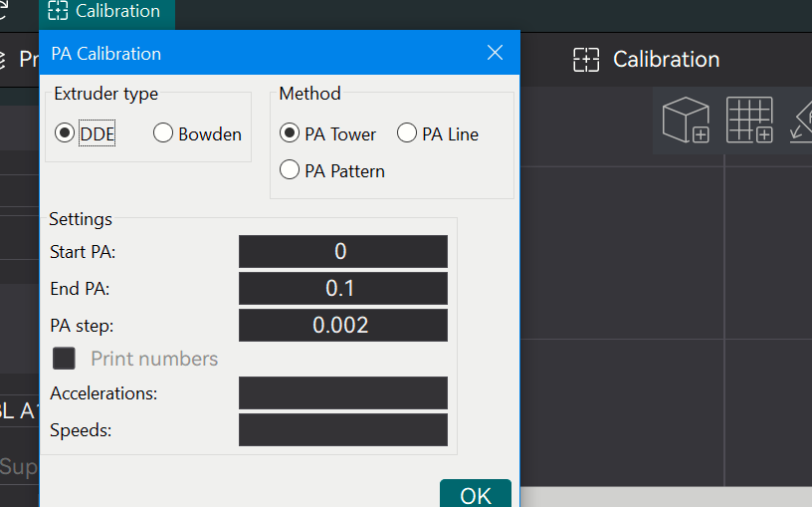
Task: Click the Accelerations input field
Action: coord(343,393)
